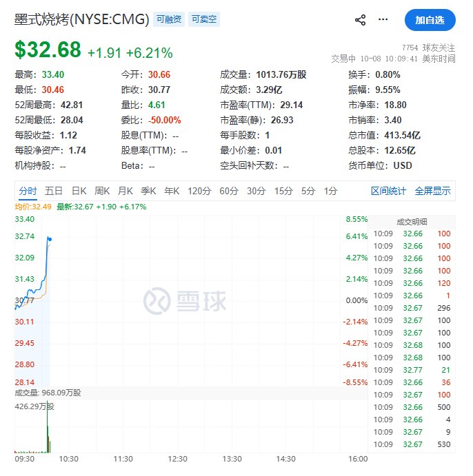Click the 换手 value 0.80%
Viewport: 473px width, 476px height.
coord(388,74)
